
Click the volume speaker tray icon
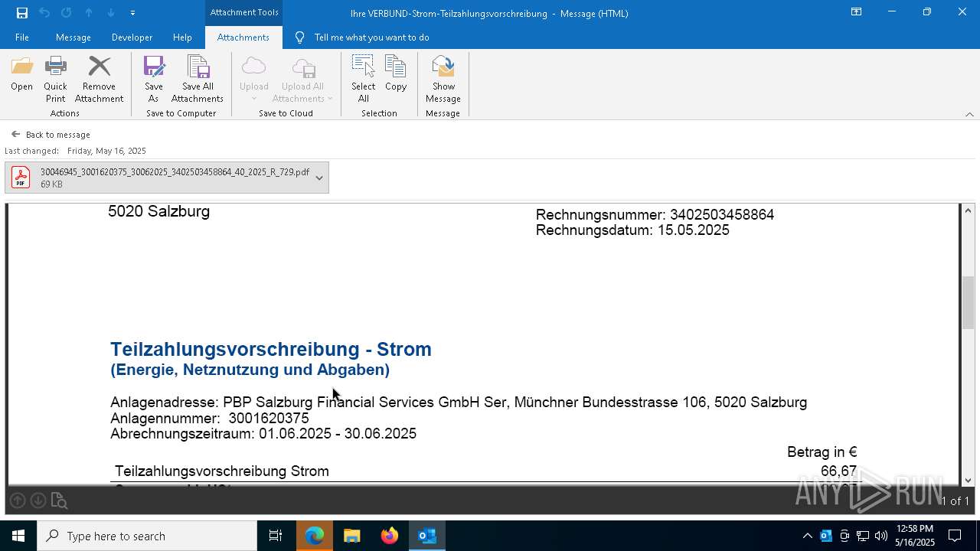tap(881, 536)
